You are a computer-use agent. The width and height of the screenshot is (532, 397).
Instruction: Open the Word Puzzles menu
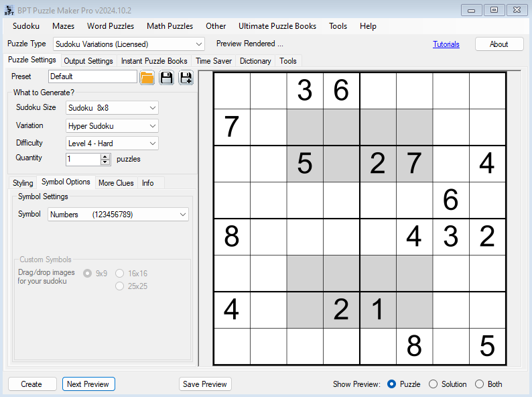coord(111,26)
